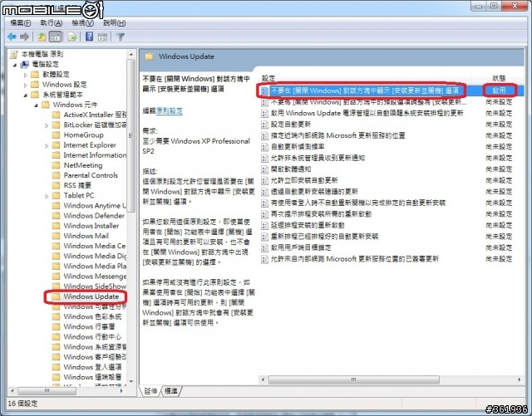Open the 執行(A) menu
The height and width of the screenshot is (416, 532).
[51, 22]
